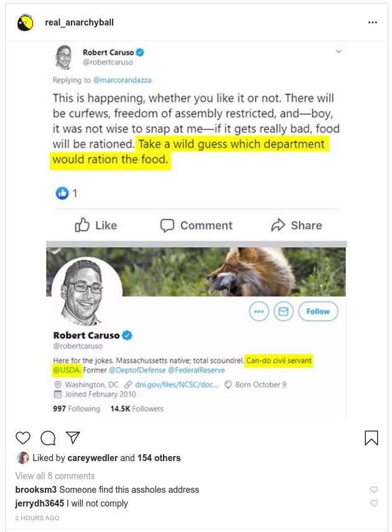Open the careywedler liker profile

[x=93, y=458]
